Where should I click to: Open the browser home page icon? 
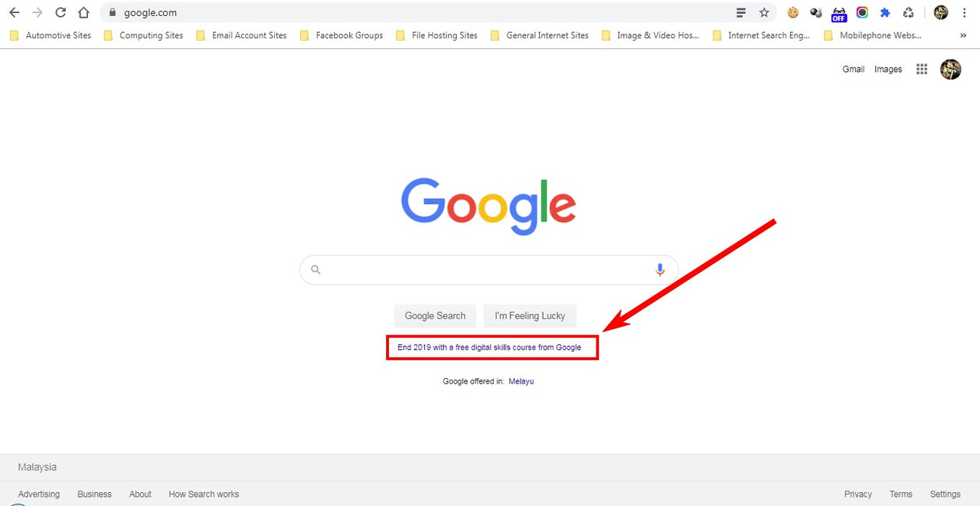(84, 12)
